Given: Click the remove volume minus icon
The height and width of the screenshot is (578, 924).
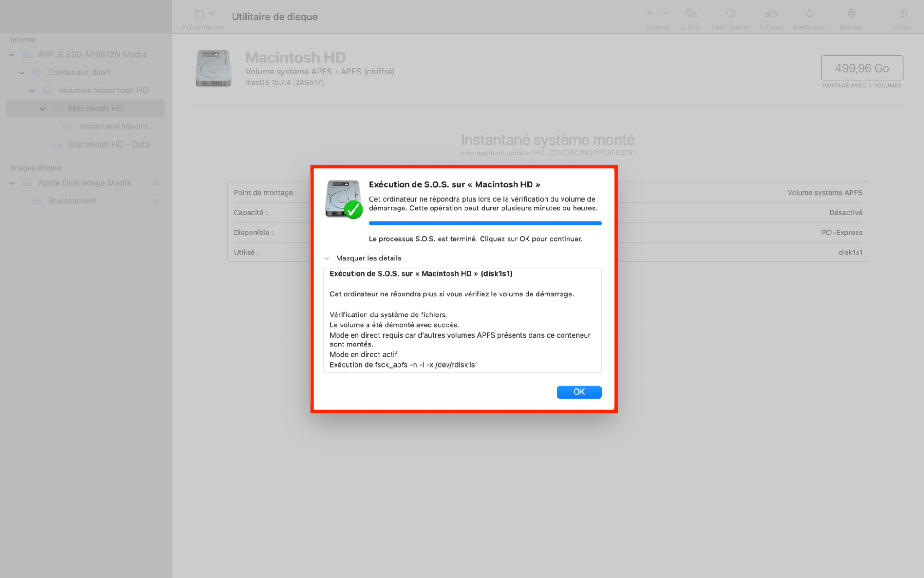Looking at the screenshot, I should click(x=666, y=13).
